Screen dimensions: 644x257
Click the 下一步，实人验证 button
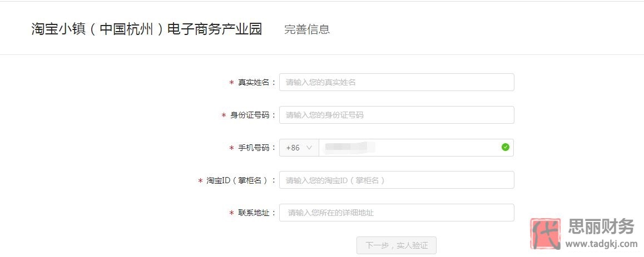coord(397,245)
